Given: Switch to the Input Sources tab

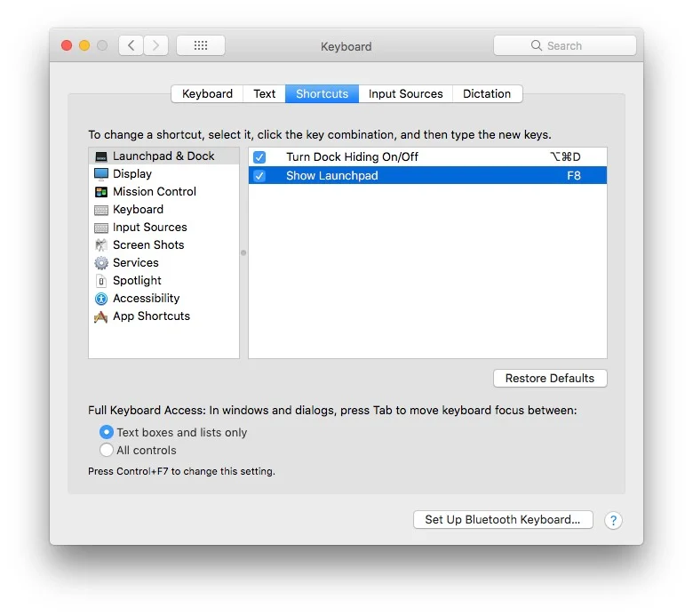Looking at the screenshot, I should [405, 94].
